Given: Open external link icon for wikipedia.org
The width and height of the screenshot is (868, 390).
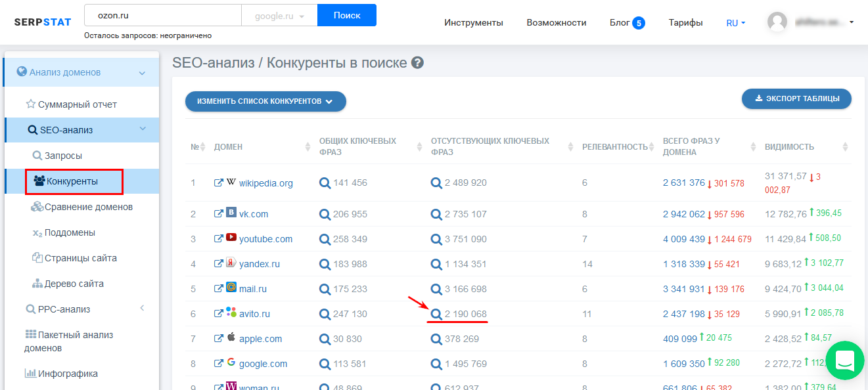Looking at the screenshot, I should 219,183.
